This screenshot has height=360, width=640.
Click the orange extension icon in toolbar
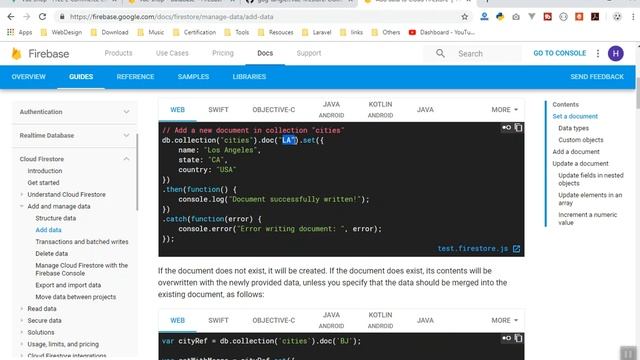579,17
